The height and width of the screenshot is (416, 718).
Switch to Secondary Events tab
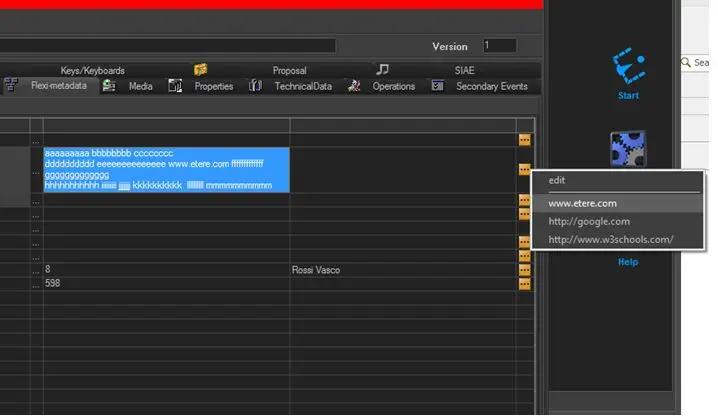pos(491,86)
